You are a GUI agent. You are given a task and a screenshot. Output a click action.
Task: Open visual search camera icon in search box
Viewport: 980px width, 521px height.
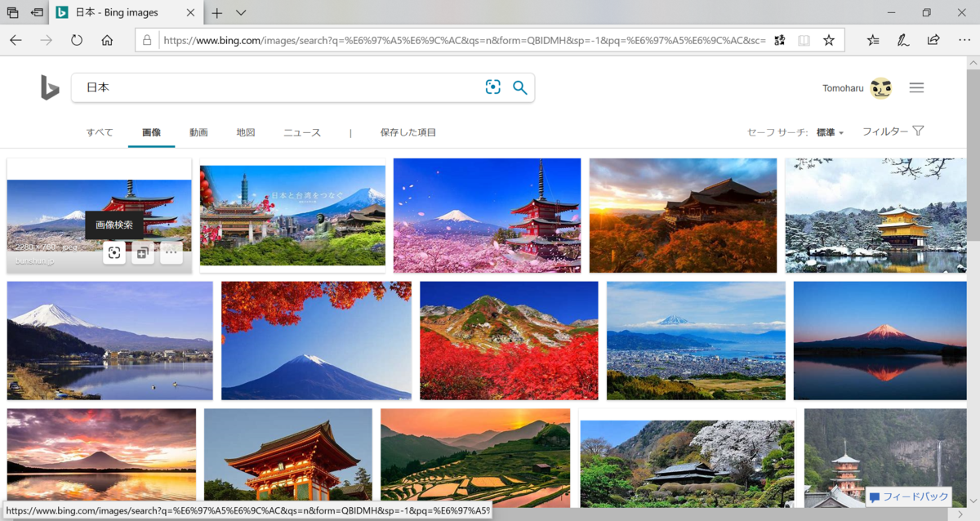click(x=492, y=87)
